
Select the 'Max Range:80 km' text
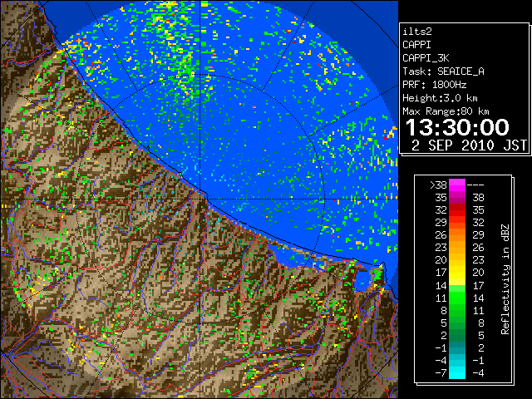coord(446,111)
